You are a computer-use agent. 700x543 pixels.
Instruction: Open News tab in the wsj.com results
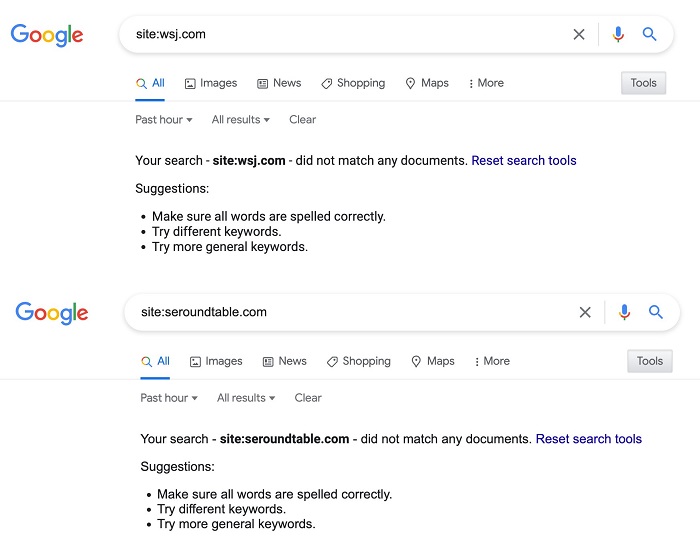pos(279,83)
